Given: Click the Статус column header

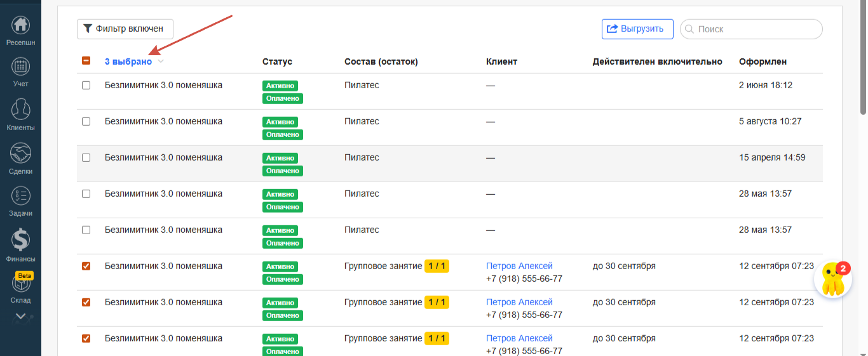Looking at the screenshot, I should point(277,62).
